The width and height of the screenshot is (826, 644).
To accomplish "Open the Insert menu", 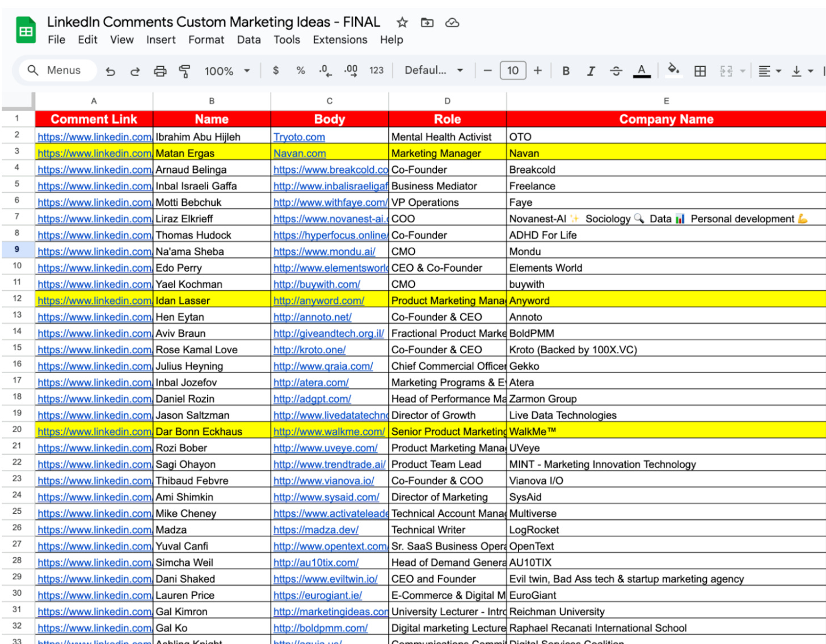I will (x=161, y=40).
